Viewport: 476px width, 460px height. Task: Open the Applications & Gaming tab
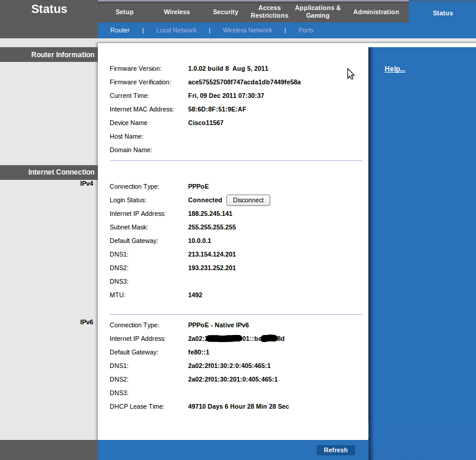point(317,12)
